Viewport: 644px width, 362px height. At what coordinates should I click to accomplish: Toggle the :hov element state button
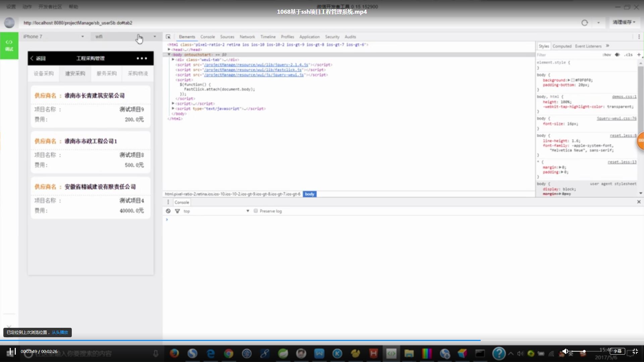click(607, 55)
